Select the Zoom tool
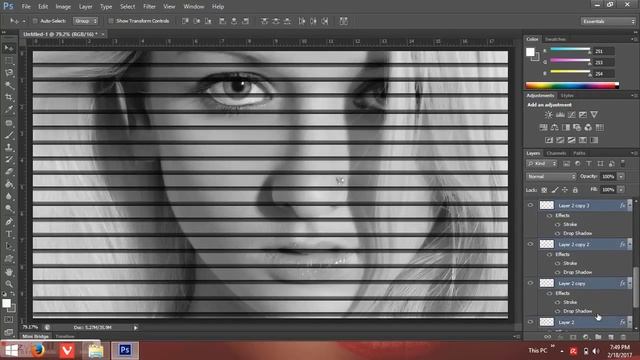 click(x=9, y=284)
